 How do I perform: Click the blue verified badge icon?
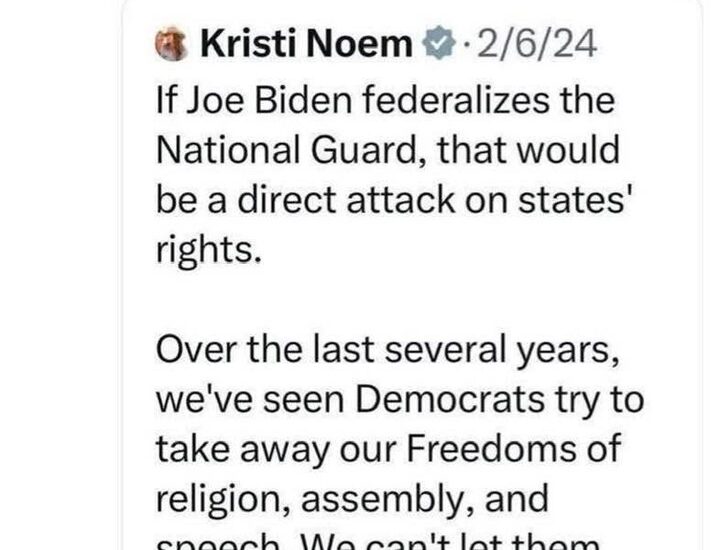click(439, 44)
